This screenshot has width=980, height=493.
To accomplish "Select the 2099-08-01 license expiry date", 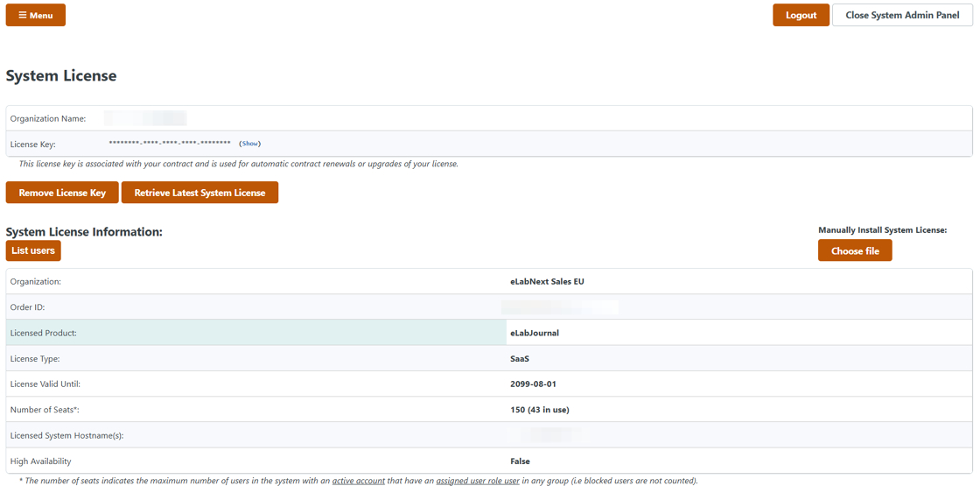I will tap(533, 384).
